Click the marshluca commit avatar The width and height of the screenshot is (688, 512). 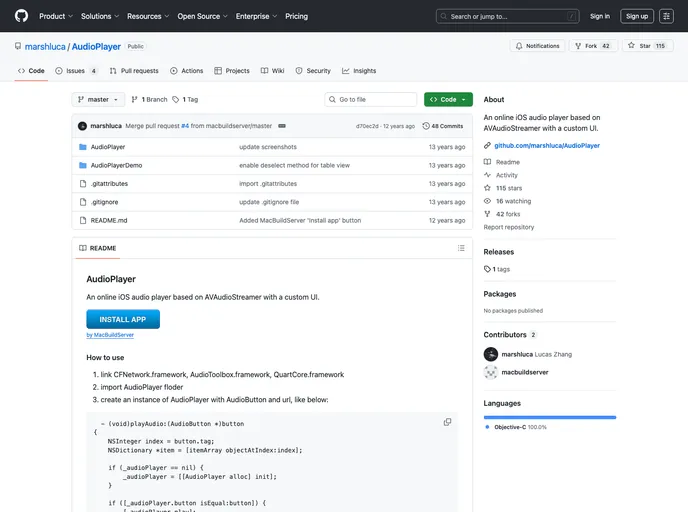point(82,126)
